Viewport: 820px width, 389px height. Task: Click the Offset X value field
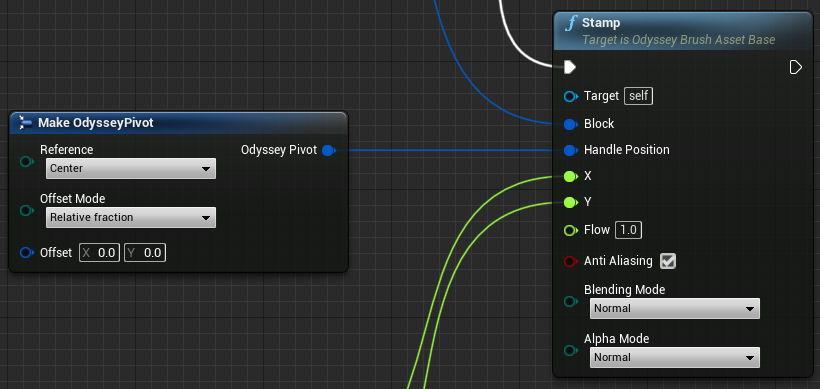tap(99, 253)
